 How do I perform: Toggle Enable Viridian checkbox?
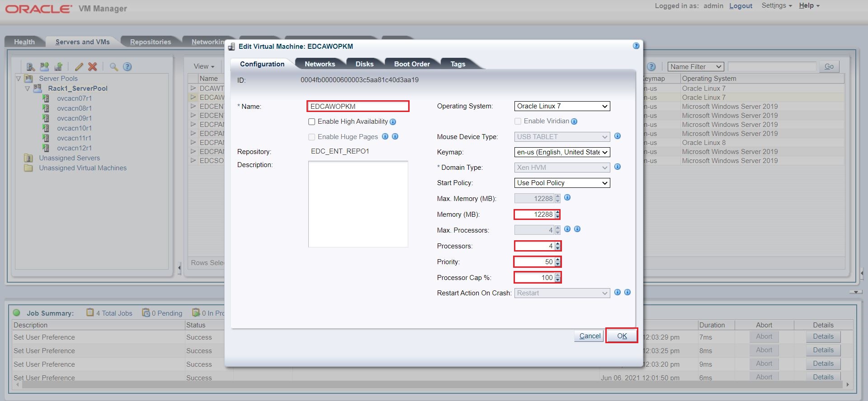tap(518, 121)
